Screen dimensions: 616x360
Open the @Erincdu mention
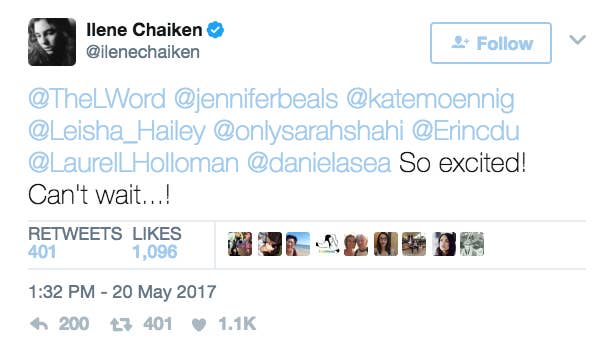pyautogui.click(x=466, y=131)
